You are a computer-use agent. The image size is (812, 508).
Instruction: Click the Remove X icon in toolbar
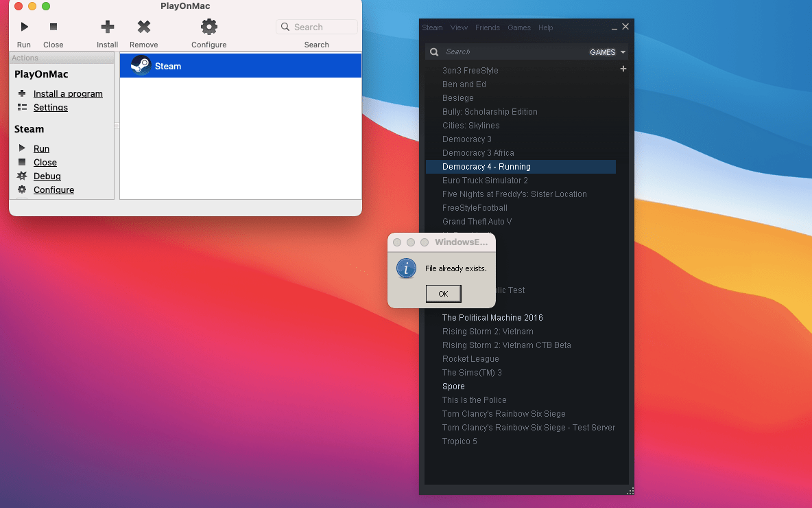144,27
